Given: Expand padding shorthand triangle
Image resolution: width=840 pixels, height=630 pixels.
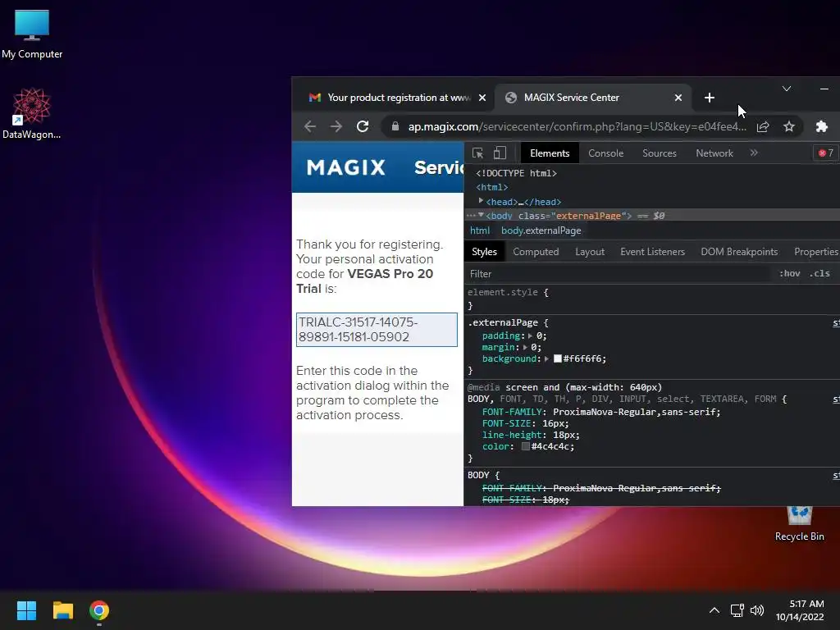Looking at the screenshot, I should pos(530,336).
